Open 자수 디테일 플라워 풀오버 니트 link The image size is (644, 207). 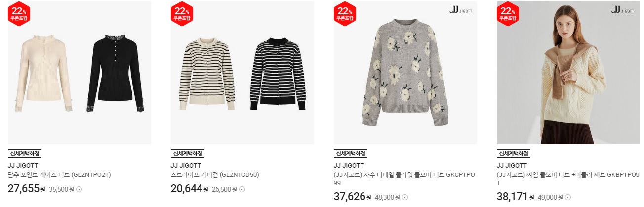pos(404,179)
